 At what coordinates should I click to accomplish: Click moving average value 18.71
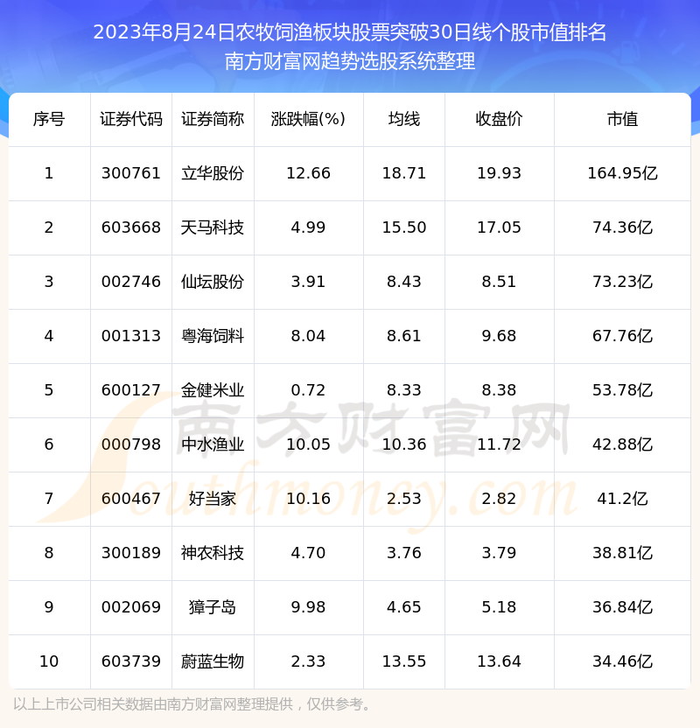404,173
